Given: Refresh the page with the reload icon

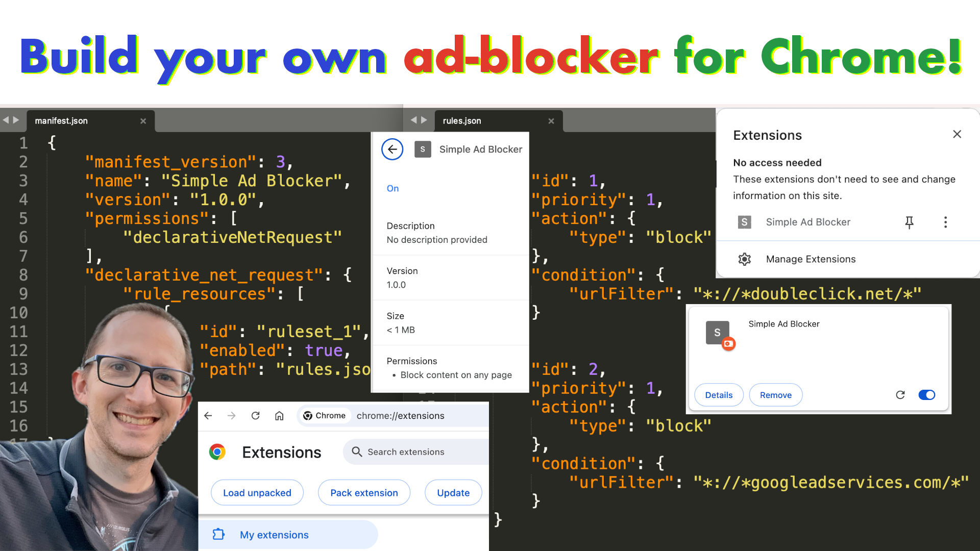Looking at the screenshot, I should tap(255, 416).
